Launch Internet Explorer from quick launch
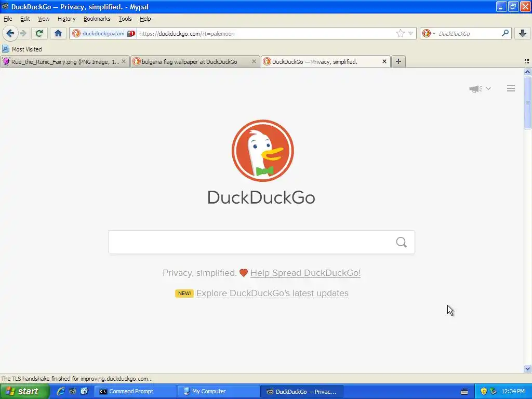Viewport: 532px width, 399px height. click(x=61, y=391)
